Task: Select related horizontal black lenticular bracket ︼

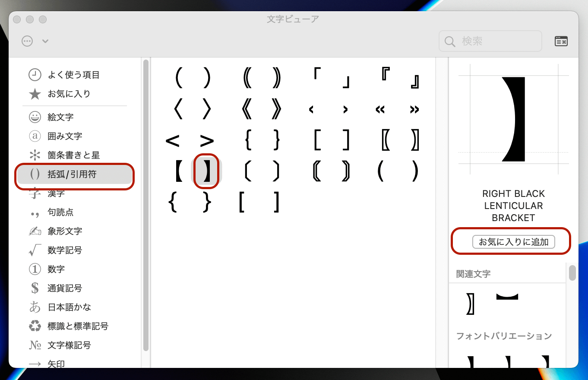Action: pyautogui.click(x=507, y=296)
